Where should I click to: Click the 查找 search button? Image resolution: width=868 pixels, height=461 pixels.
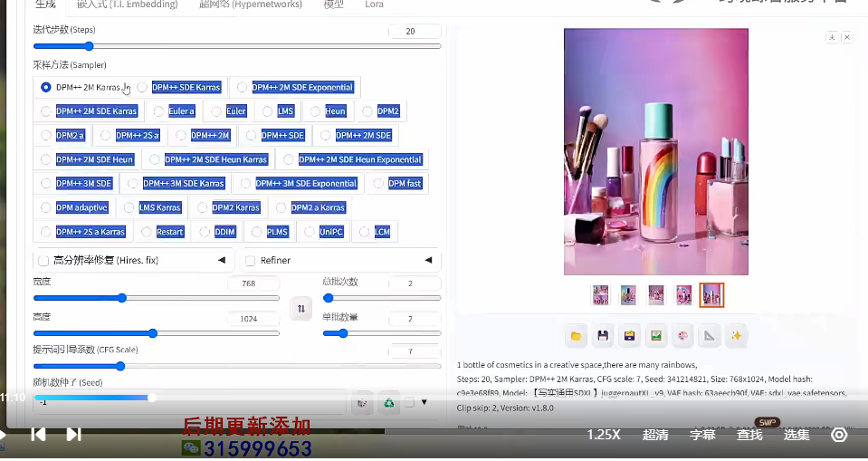click(749, 435)
